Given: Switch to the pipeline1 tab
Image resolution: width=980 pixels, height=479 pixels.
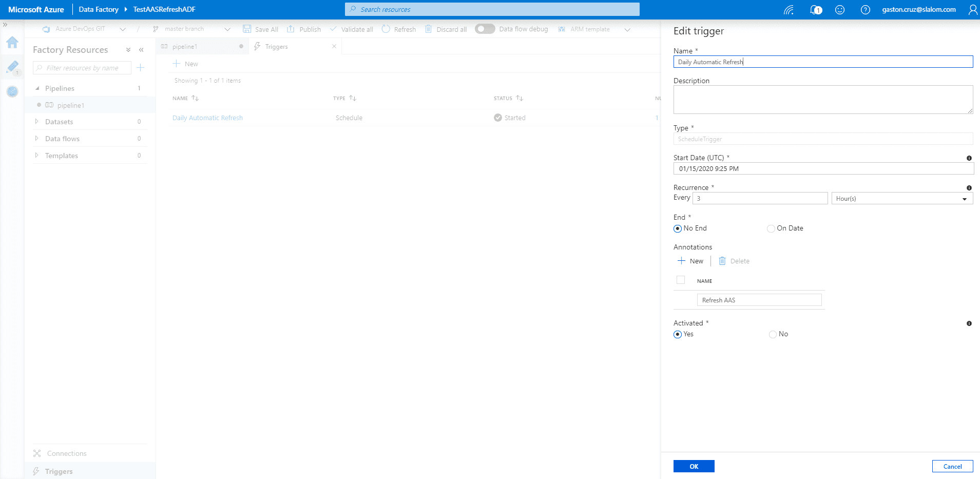Looking at the screenshot, I should coord(202,46).
